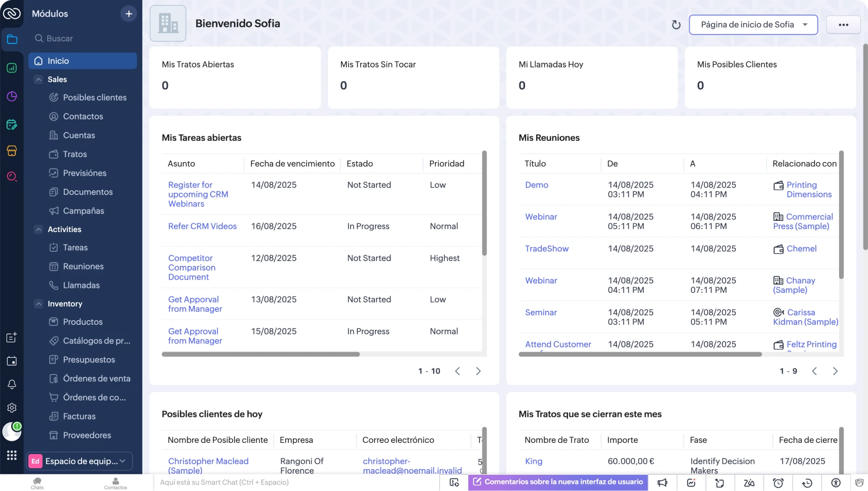
Task: Open the folder modules icon in left rail
Action: (12, 40)
